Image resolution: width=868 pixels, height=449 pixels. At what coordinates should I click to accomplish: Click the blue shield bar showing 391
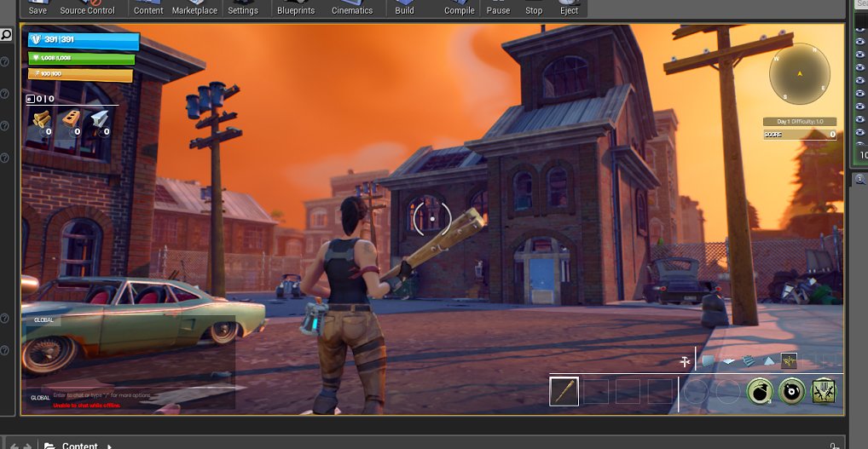(x=84, y=40)
